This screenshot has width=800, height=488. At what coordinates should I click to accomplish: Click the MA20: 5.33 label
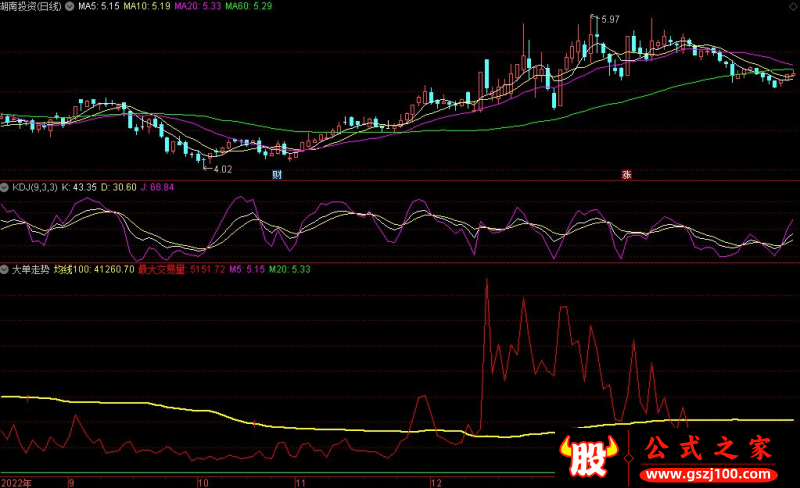pos(198,6)
